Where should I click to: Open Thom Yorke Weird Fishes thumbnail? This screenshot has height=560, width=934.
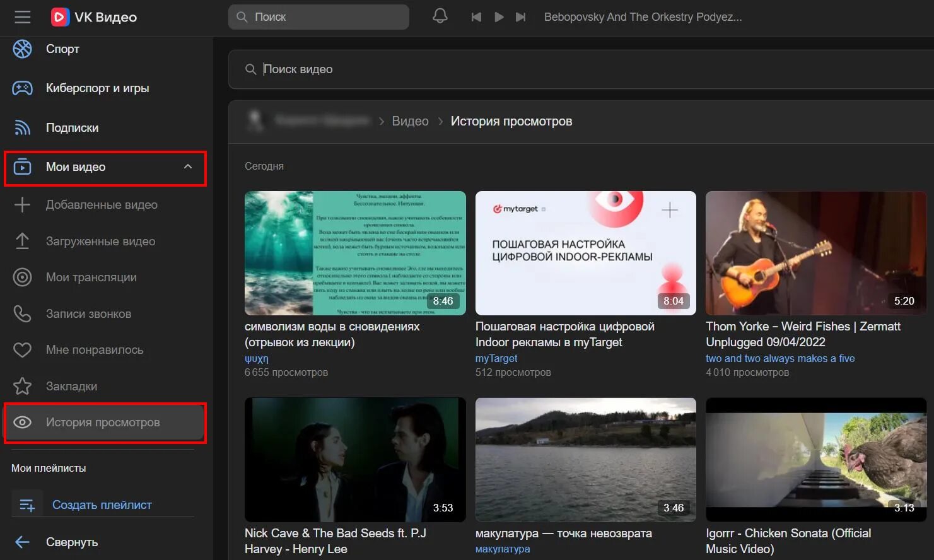(816, 253)
